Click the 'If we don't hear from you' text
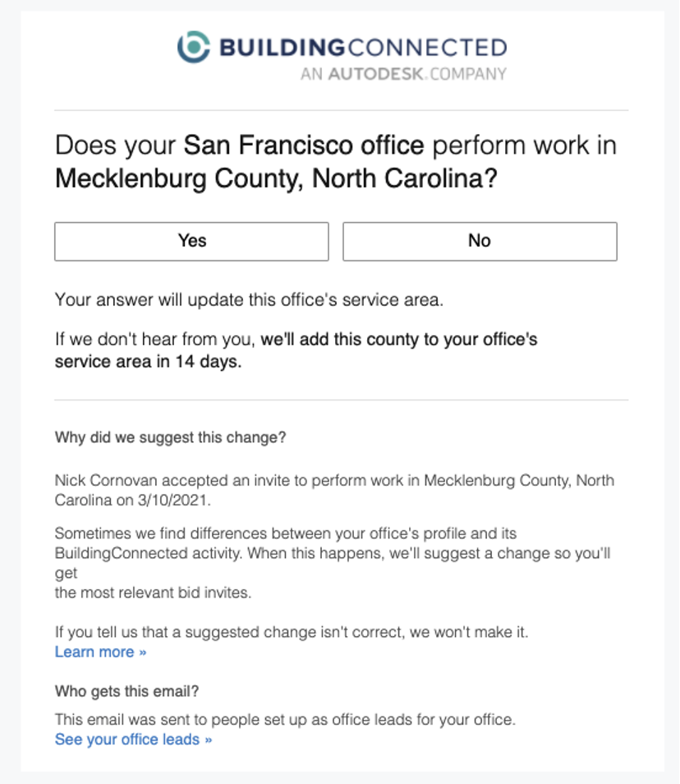 point(156,339)
